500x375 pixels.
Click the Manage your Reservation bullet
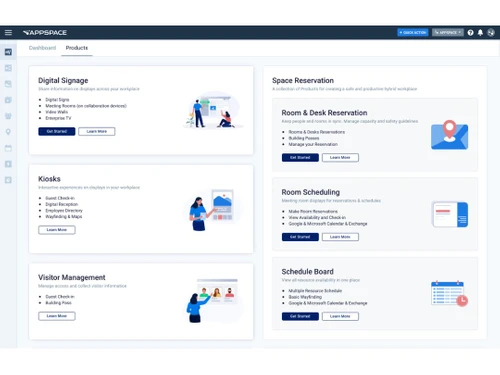click(x=313, y=144)
